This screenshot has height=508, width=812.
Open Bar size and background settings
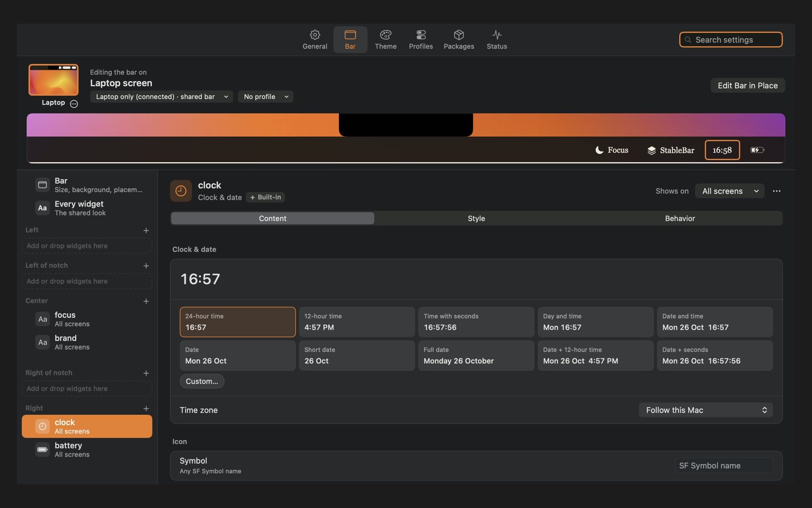pyautogui.click(x=87, y=185)
